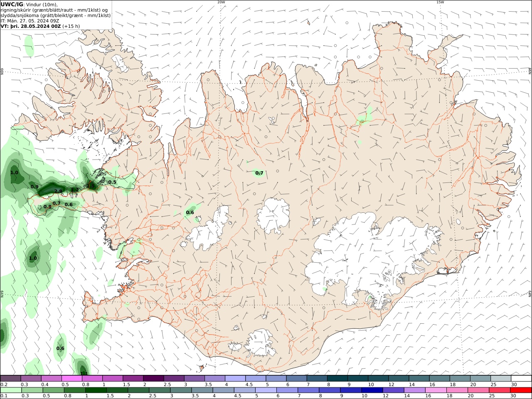Choose the dark purple 2 swatch in upper legend
Viewport: 532px width, 399px height.
coord(153,378)
